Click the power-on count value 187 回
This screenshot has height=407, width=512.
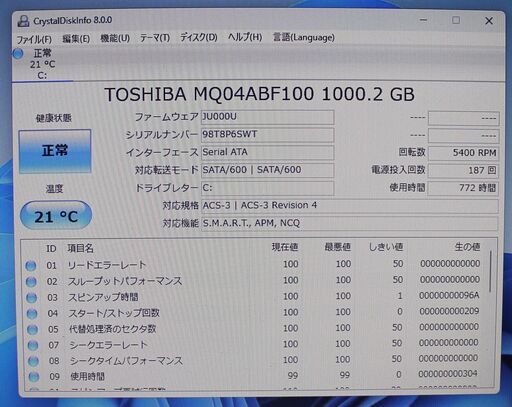[x=463, y=170]
